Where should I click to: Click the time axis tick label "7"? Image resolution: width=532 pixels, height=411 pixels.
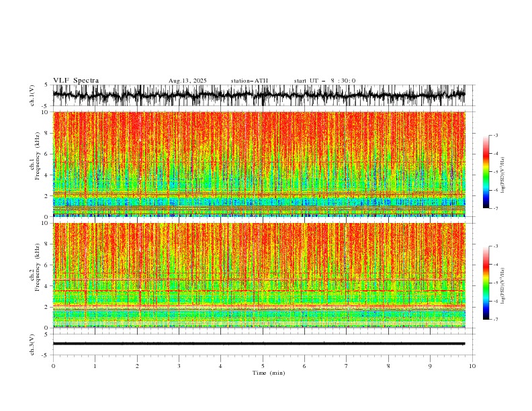tap(347, 366)
